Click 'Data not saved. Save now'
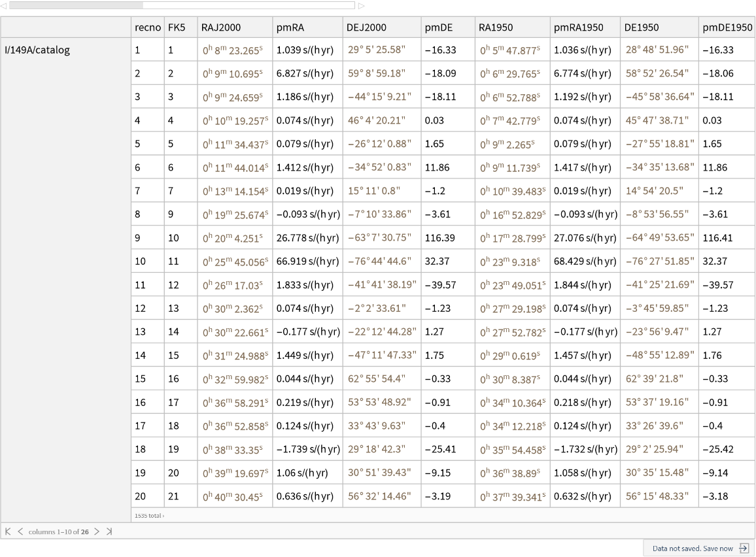Viewport: 756px width, 557px height. point(693,549)
